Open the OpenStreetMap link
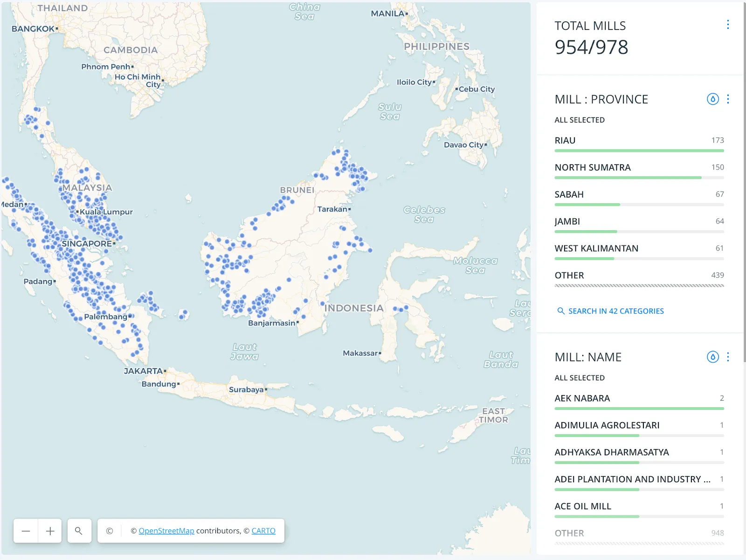 click(166, 531)
